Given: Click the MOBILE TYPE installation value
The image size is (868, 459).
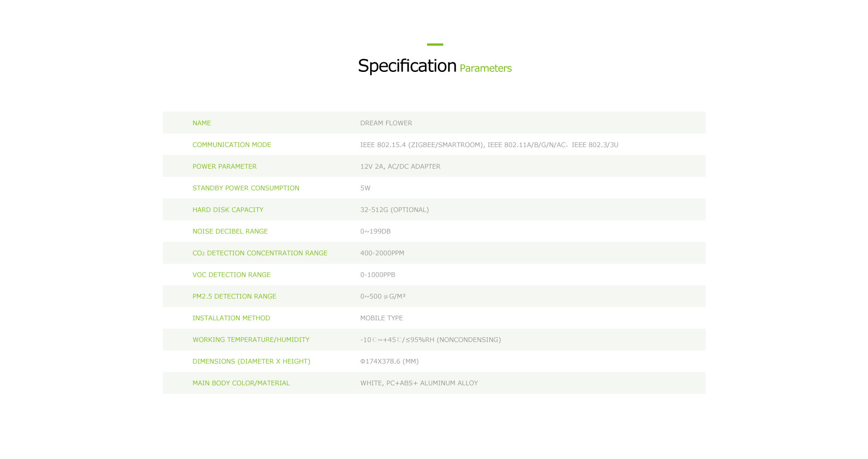Looking at the screenshot, I should click(382, 318).
